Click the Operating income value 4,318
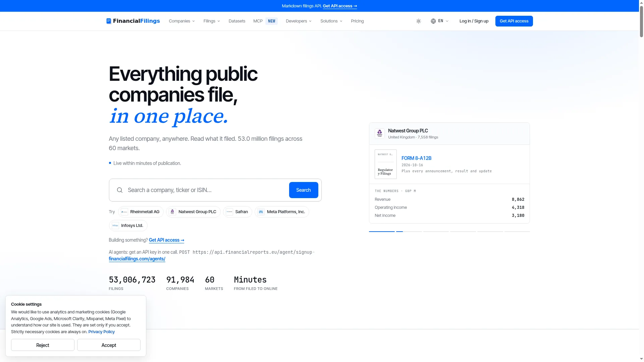This screenshot has height=362, width=644. [x=518, y=207]
